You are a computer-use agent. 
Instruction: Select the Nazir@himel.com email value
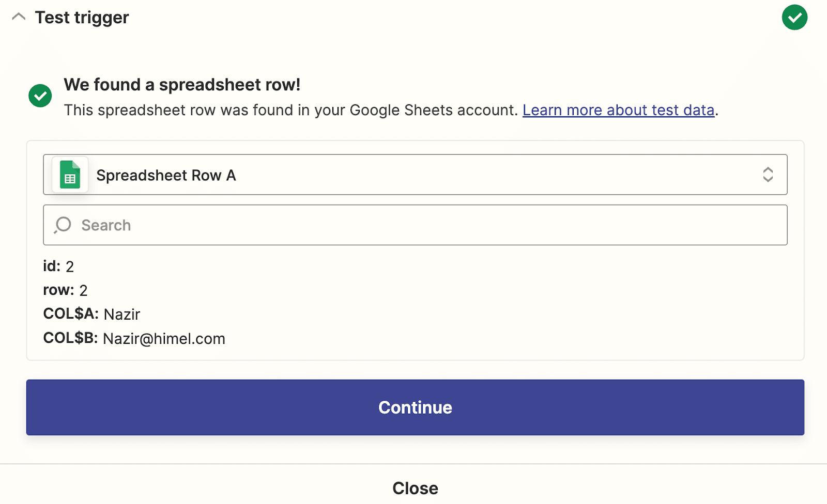pos(164,339)
